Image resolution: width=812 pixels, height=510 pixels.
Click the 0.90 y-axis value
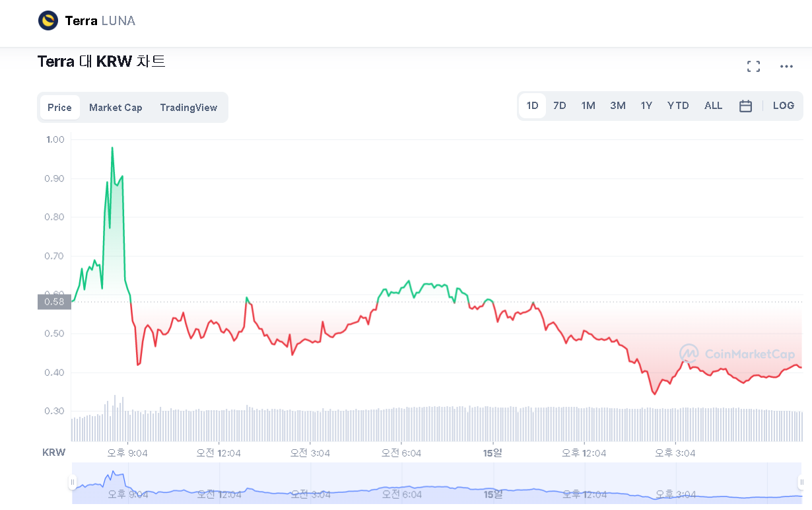click(55, 178)
